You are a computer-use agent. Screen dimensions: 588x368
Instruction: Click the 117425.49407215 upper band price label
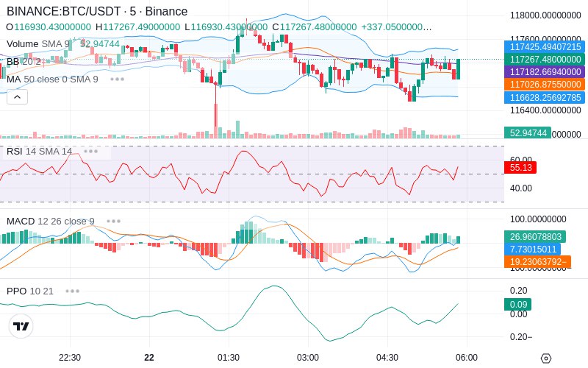545,47
